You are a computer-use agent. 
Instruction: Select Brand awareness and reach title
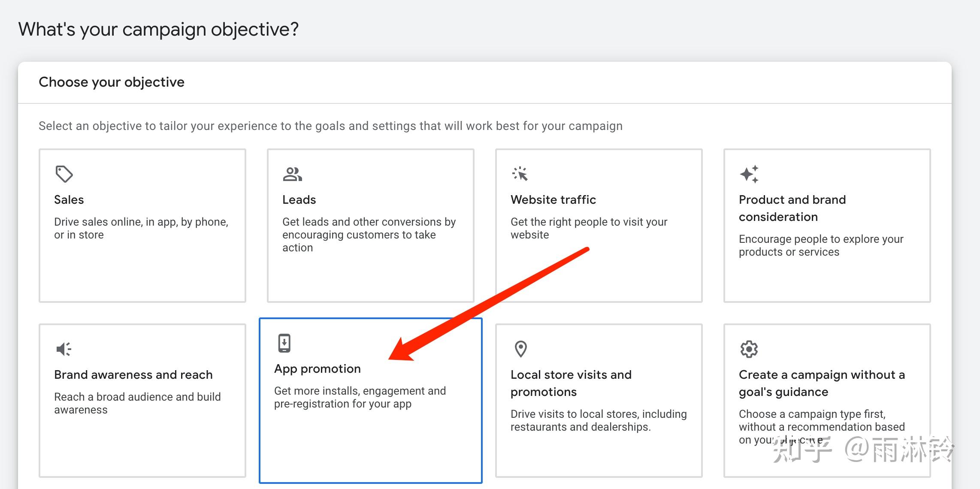point(133,375)
